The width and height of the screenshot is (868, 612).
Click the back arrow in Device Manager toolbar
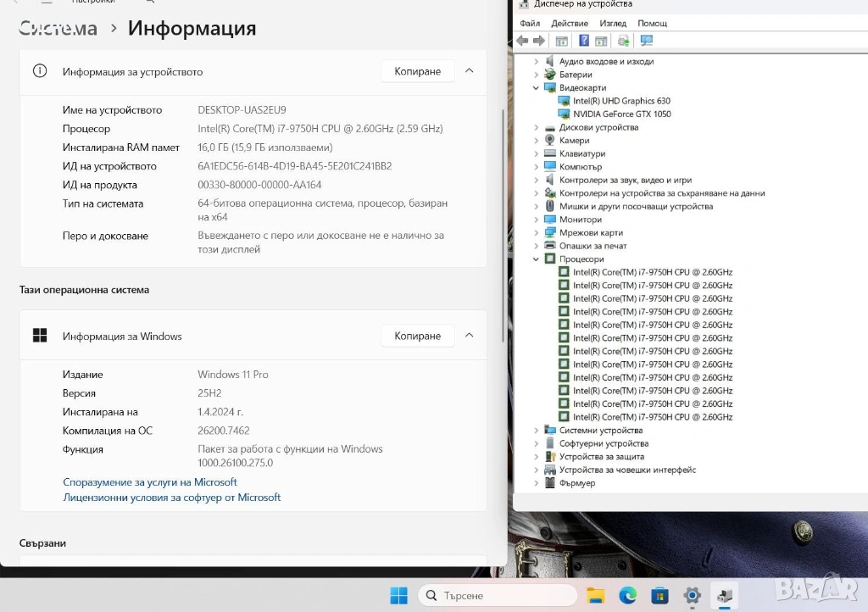click(x=521, y=41)
